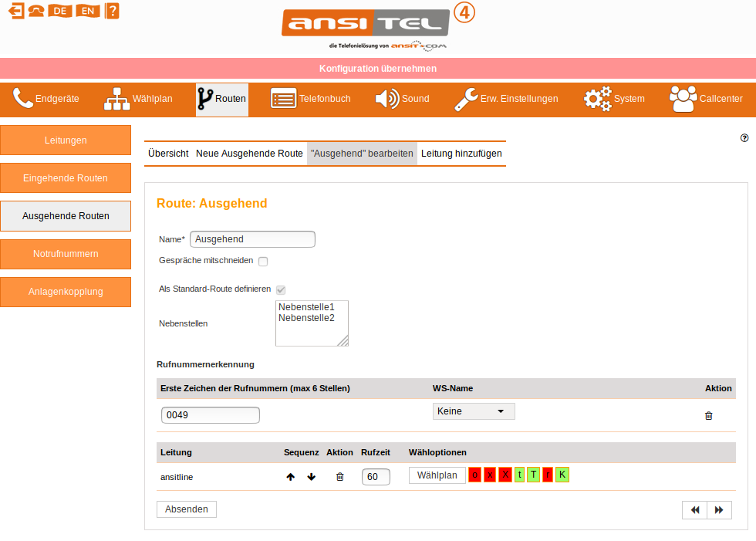
Task: Click the Konfiguration übernehmen bar
Action: tap(378, 69)
